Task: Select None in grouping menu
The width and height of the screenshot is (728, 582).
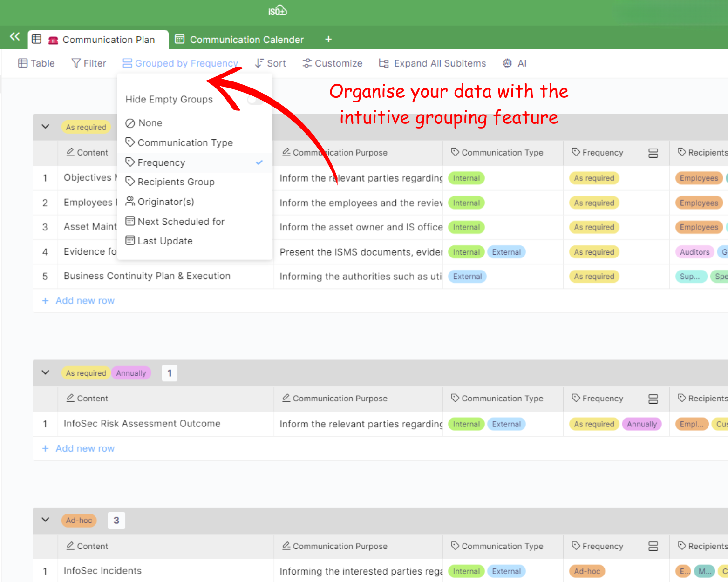Action: [150, 123]
